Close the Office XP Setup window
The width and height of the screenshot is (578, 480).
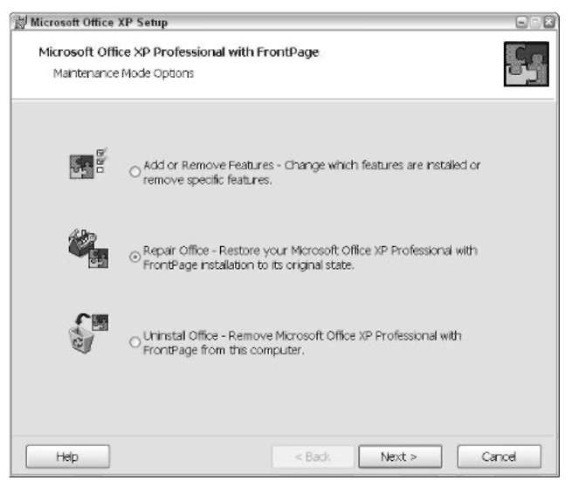point(549,22)
